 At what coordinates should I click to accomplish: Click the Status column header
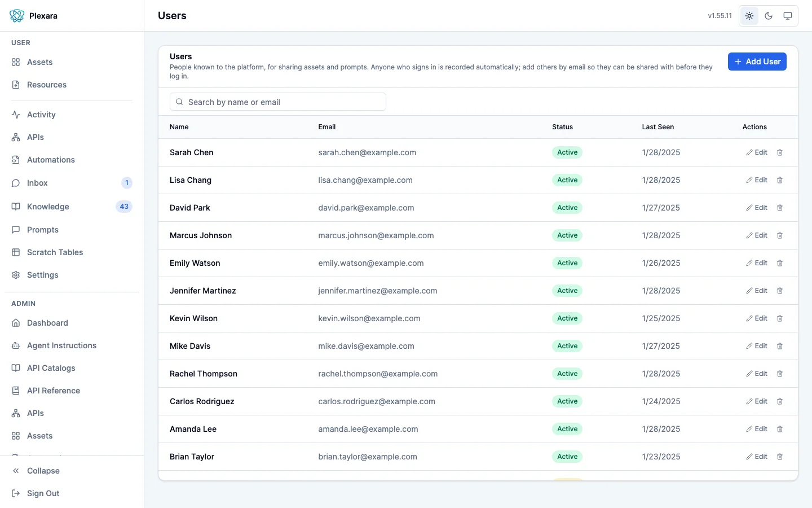click(x=562, y=127)
